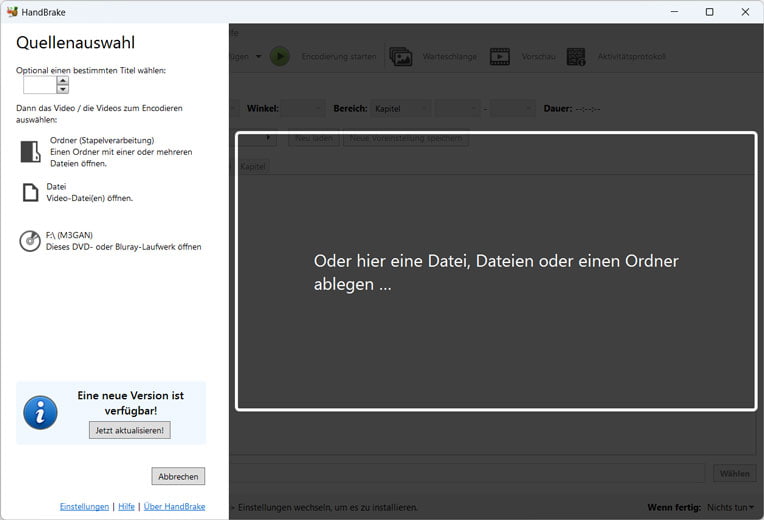Open the 'Wenn fertig: Nichts tun' dropdown
The height and width of the screenshot is (520, 764).
(x=730, y=507)
